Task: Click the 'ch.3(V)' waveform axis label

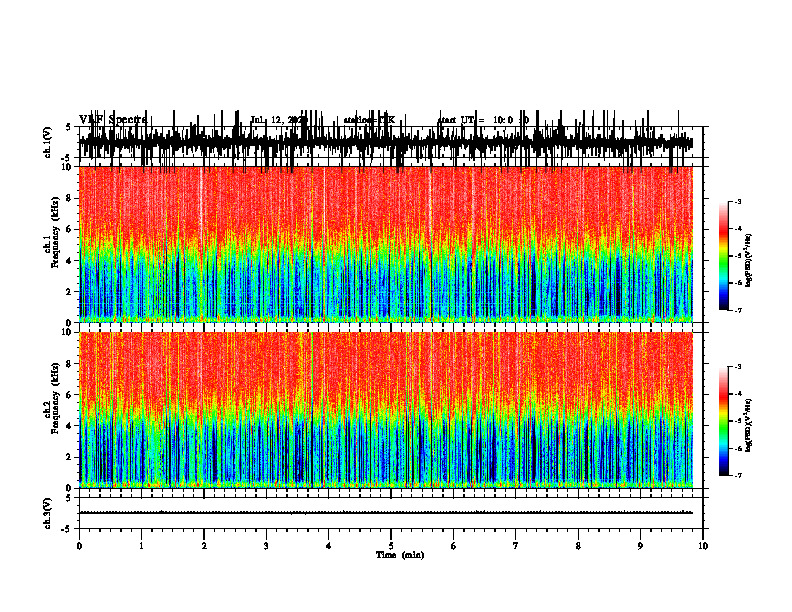Action: point(48,513)
